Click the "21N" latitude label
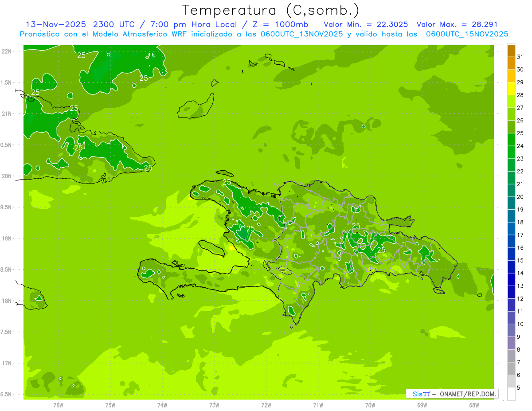 tap(7, 114)
